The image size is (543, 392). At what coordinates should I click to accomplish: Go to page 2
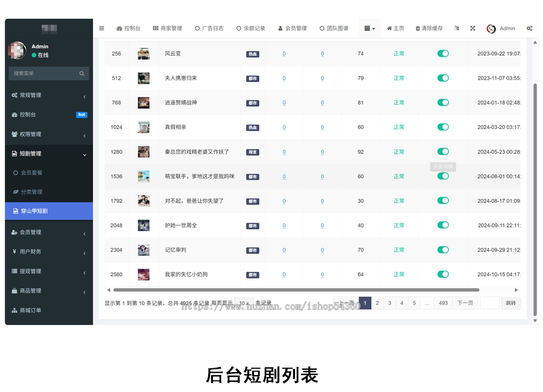click(377, 303)
